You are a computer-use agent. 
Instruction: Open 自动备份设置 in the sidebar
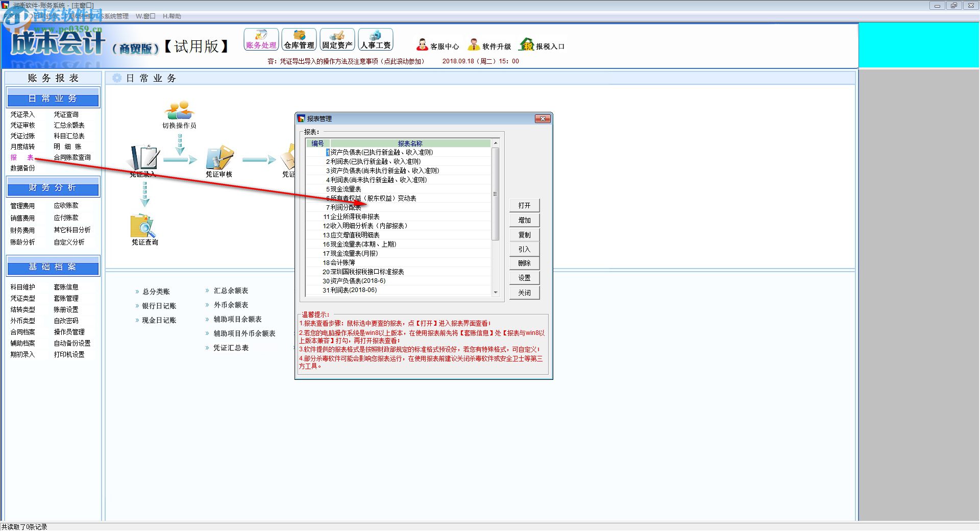(72, 343)
